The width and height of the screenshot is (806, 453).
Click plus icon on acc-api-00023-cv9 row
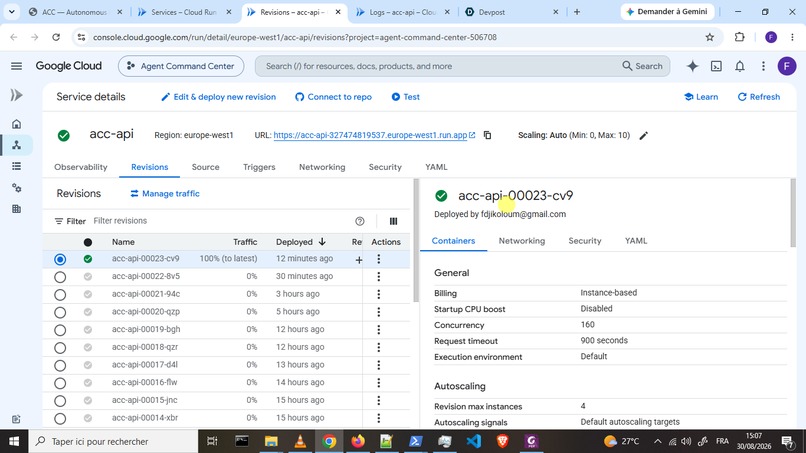click(359, 260)
